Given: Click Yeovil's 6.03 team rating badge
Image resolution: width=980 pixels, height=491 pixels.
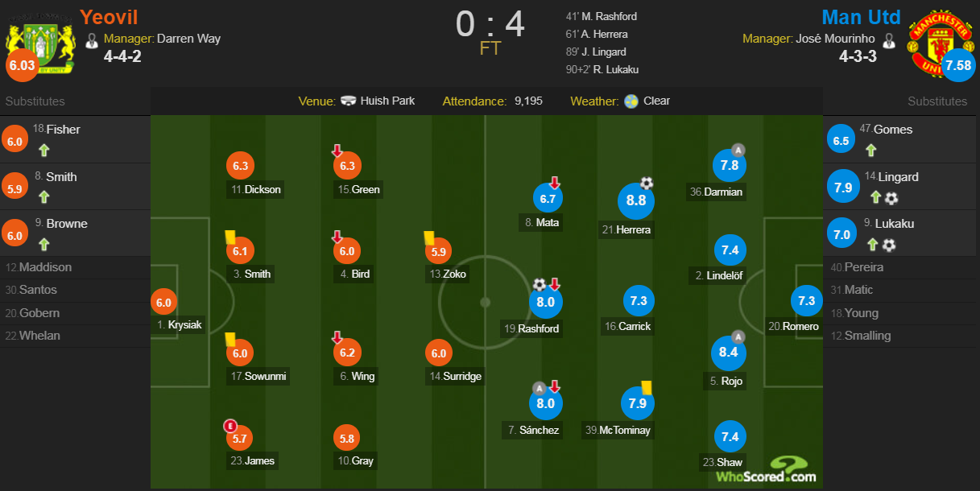Looking at the screenshot, I should click(22, 65).
